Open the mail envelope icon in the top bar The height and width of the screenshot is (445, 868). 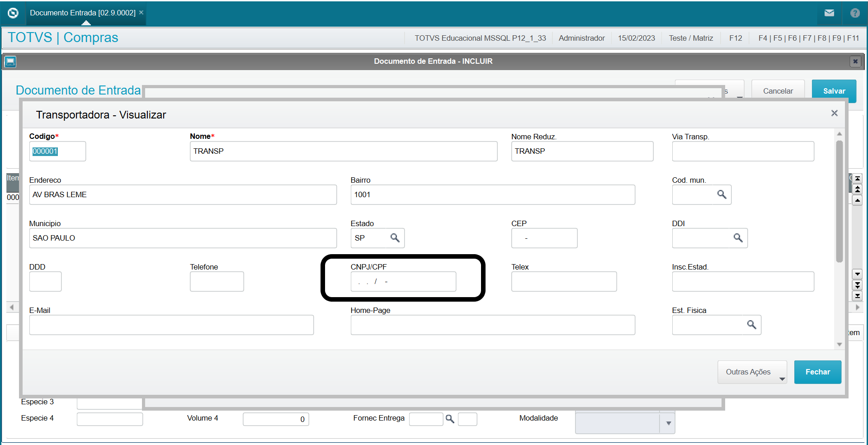[x=829, y=13]
